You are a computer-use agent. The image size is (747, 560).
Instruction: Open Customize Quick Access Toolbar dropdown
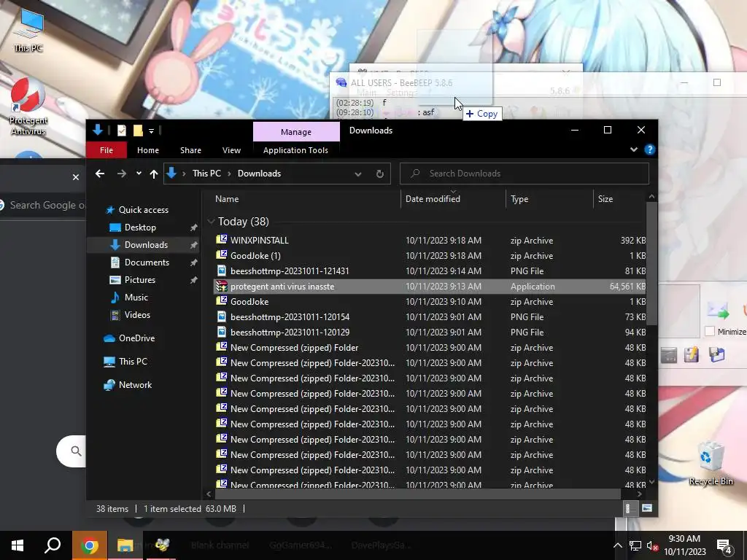[x=151, y=131]
